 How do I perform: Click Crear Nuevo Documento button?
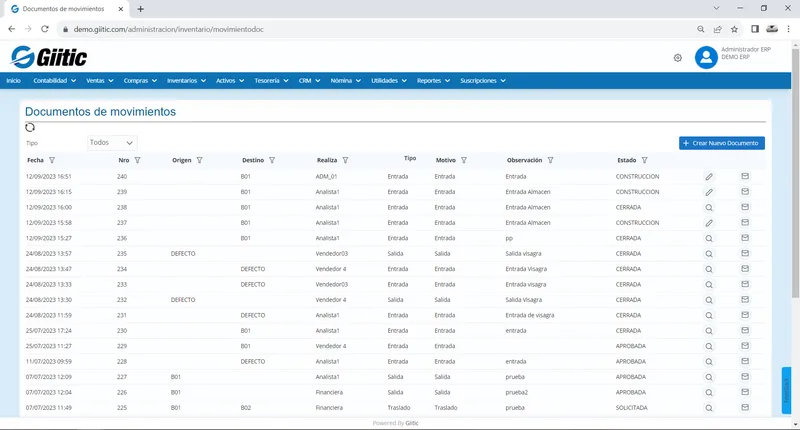pos(721,143)
